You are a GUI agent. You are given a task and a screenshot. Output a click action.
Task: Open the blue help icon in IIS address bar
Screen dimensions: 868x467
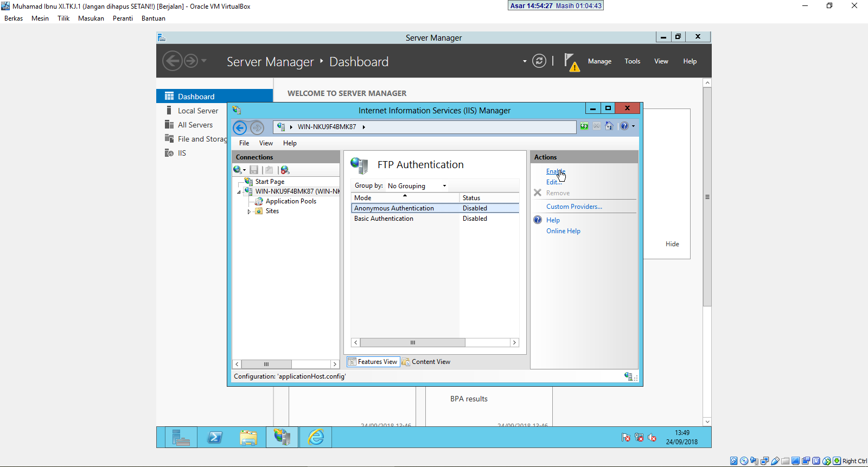[x=624, y=126]
